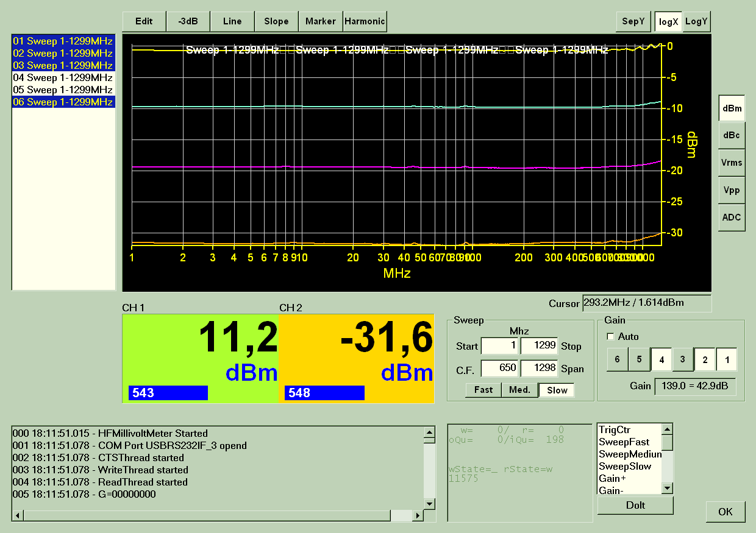756x533 pixels.
Task: Click the command list scroll down arrow
Action: (x=667, y=489)
